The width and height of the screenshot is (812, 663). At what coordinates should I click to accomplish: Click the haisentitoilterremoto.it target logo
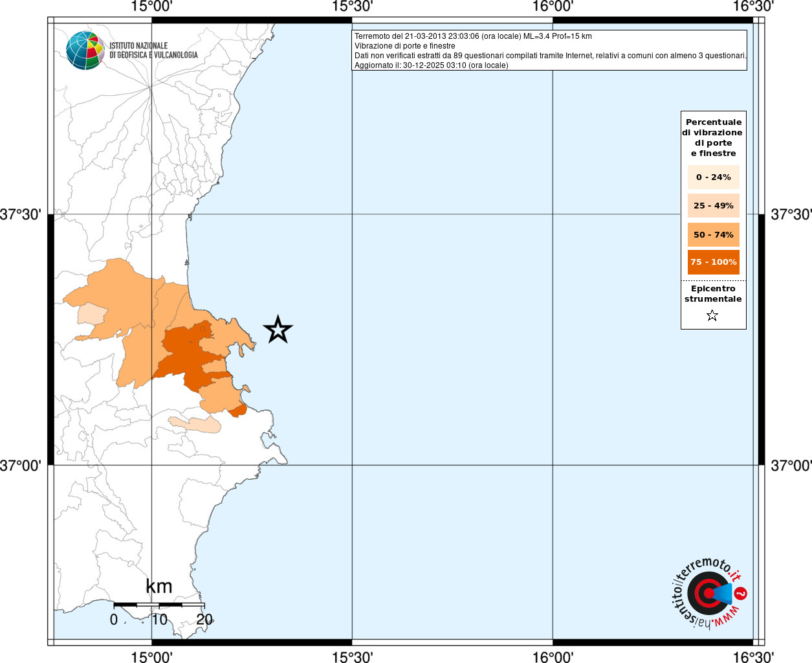708,594
